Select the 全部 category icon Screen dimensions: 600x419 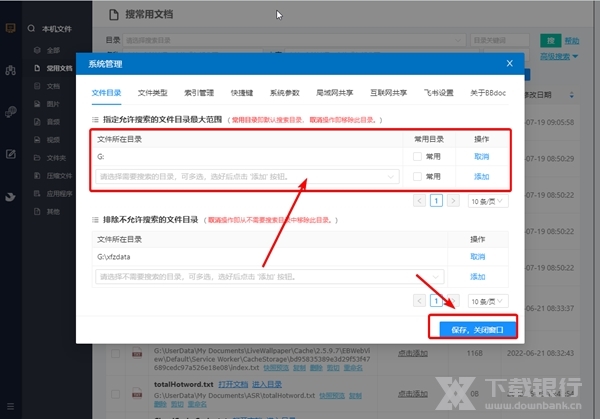point(37,50)
